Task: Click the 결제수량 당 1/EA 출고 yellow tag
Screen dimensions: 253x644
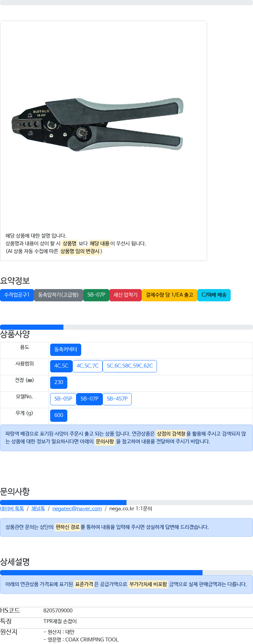Action: point(169,295)
